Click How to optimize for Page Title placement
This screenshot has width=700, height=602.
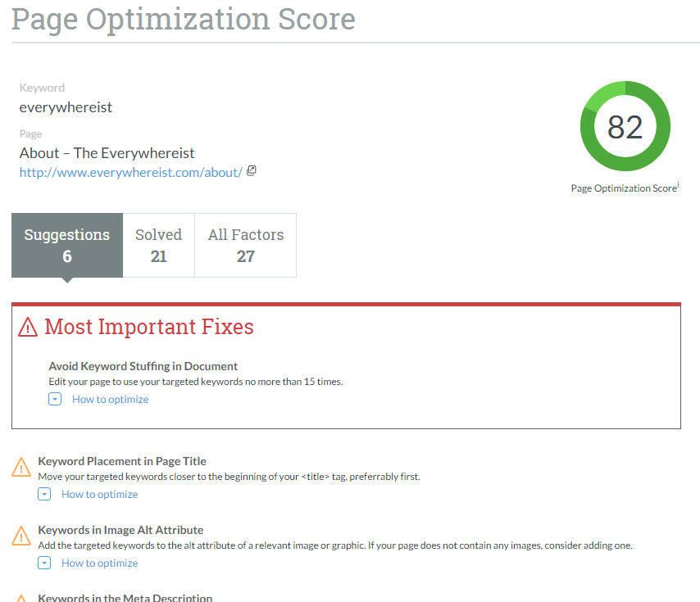(x=99, y=494)
